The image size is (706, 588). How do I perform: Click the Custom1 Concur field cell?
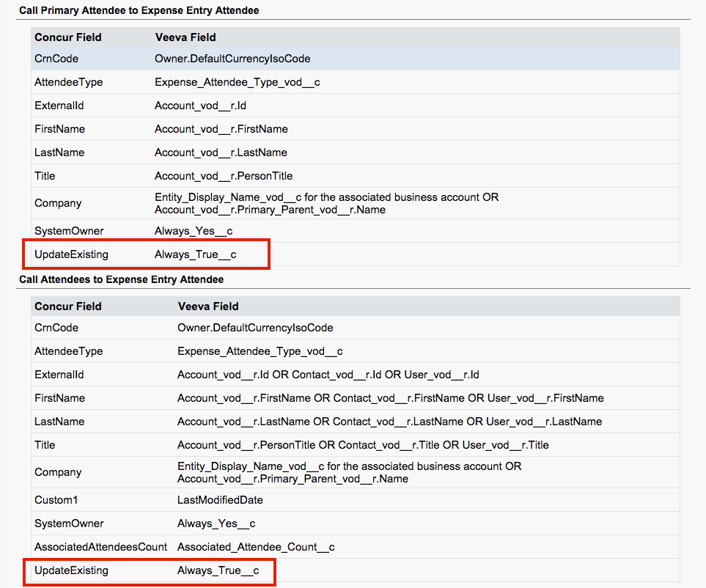56,500
